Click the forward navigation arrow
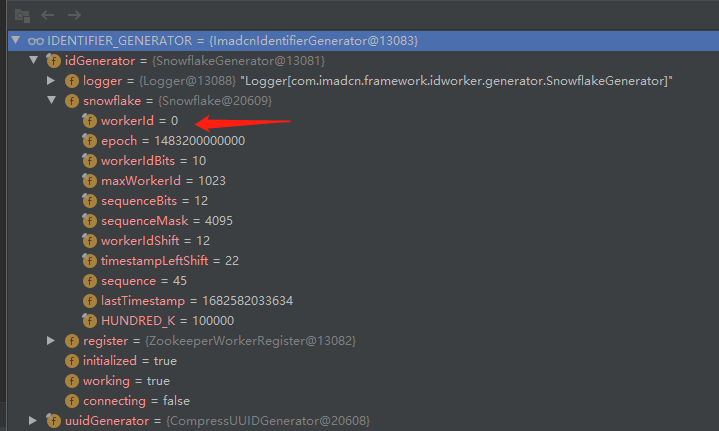 click(72, 15)
